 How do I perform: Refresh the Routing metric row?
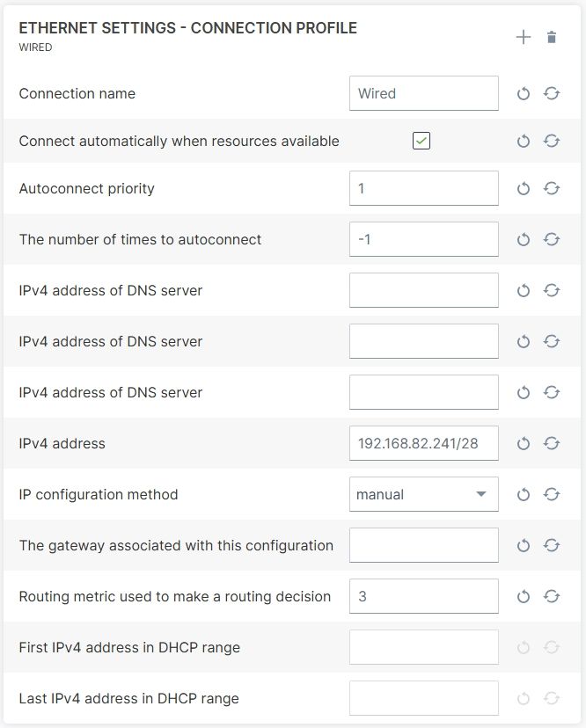coord(552,596)
